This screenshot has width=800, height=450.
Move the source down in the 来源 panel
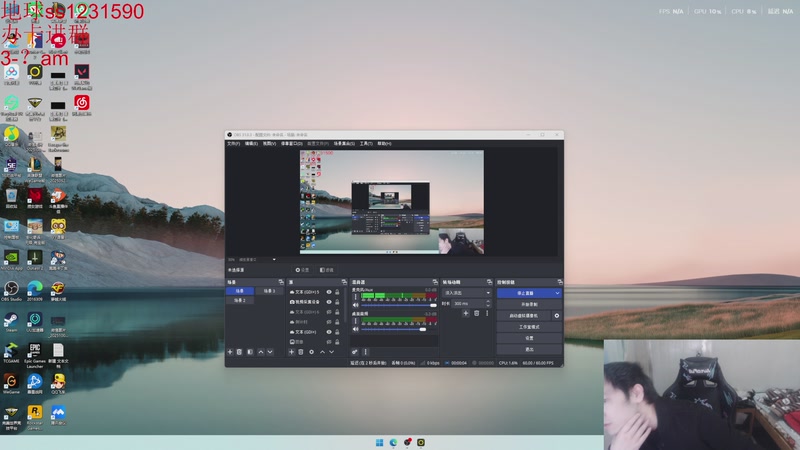click(x=331, y=352)
